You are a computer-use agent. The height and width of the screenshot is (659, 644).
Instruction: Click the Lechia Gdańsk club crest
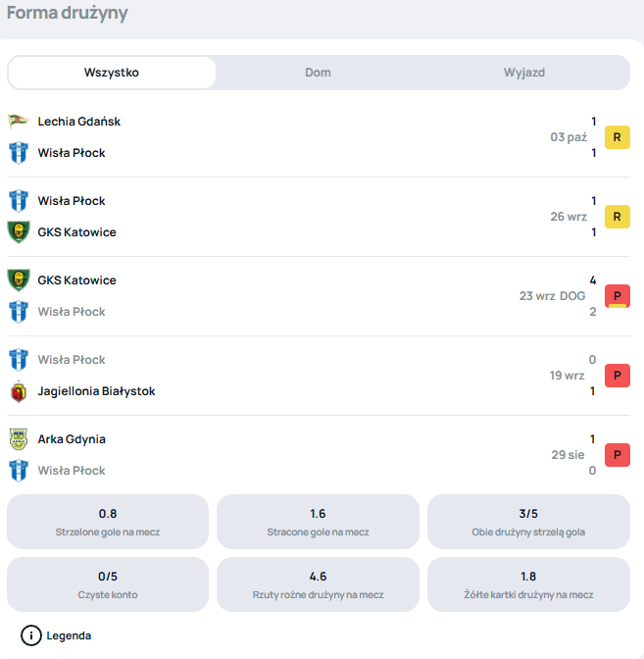click(x=18, y=122)
